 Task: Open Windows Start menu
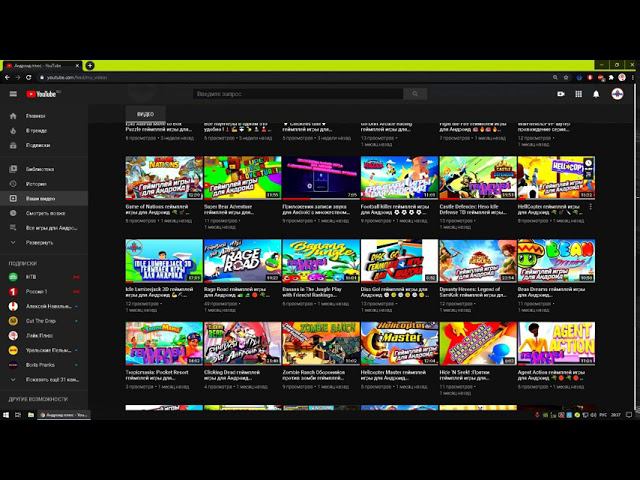(x=6, y=415)
